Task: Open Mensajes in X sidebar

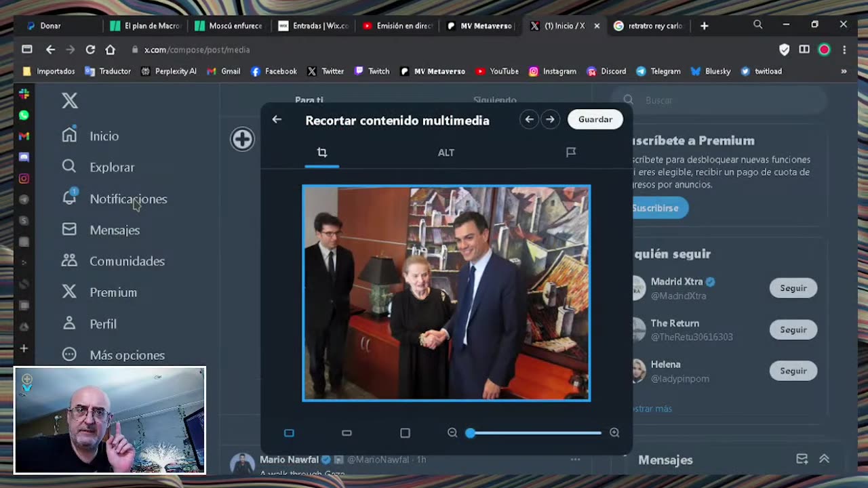Action: pyautogui.click(x=100, y=230)
